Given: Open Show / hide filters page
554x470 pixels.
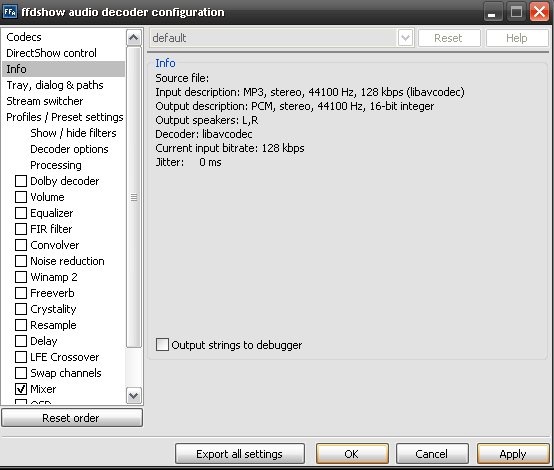Looking at the screenshot, I should (x=73, y=133).
